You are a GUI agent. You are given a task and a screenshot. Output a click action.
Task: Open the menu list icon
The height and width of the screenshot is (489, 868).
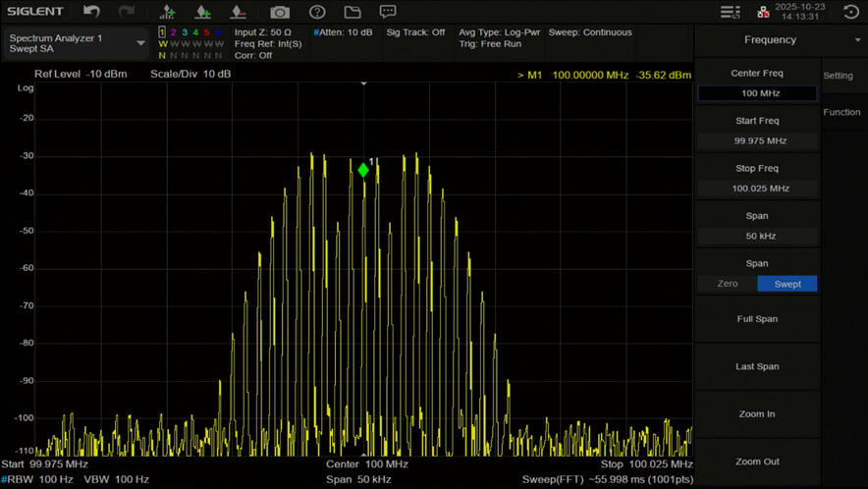730,12
